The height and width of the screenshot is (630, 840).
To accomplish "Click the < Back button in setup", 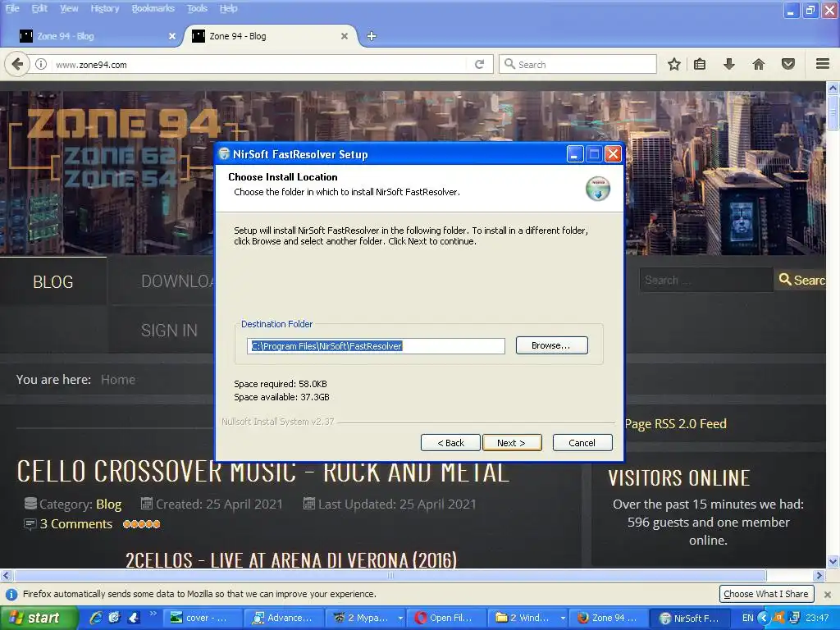I will (450, 443).
